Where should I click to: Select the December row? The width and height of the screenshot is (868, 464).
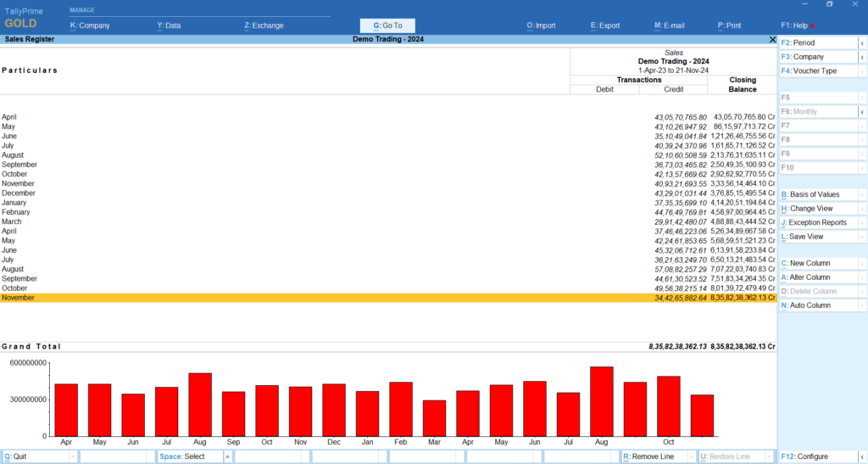click(x=388, y=193)
